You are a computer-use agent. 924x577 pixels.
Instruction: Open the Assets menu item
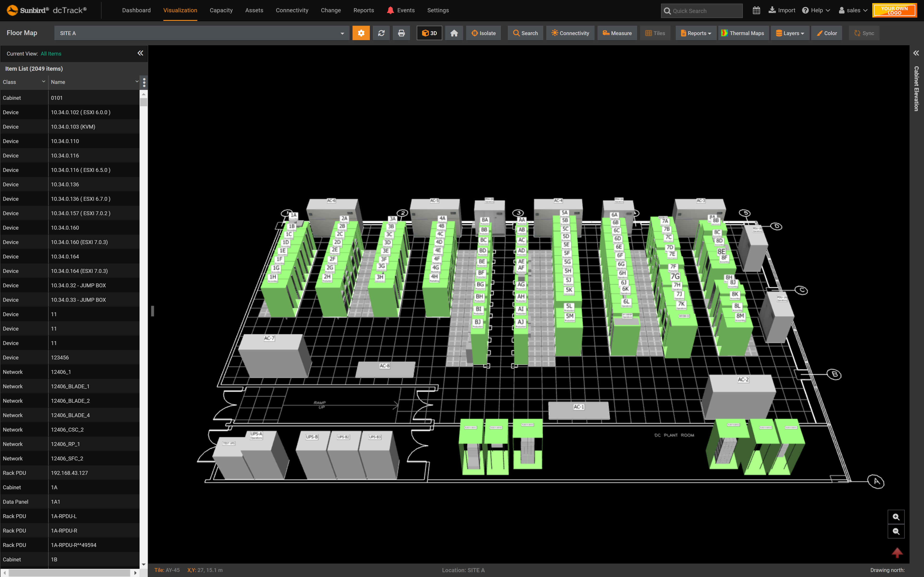click(253, 10)
